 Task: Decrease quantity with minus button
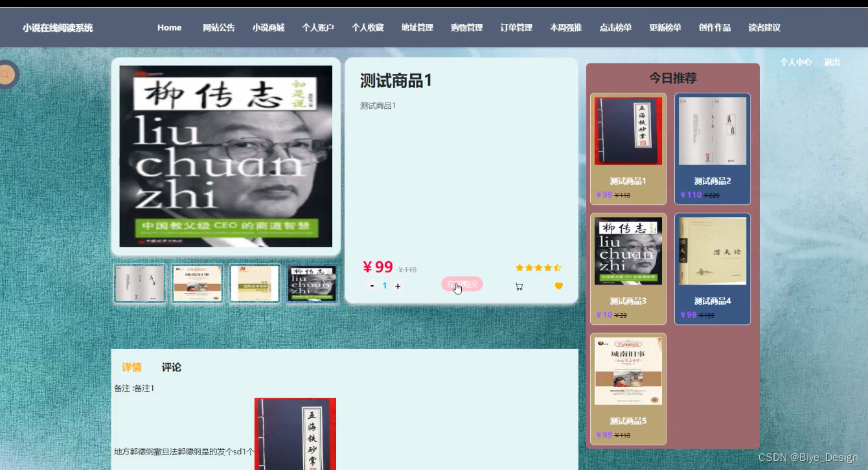pos(372,286)
